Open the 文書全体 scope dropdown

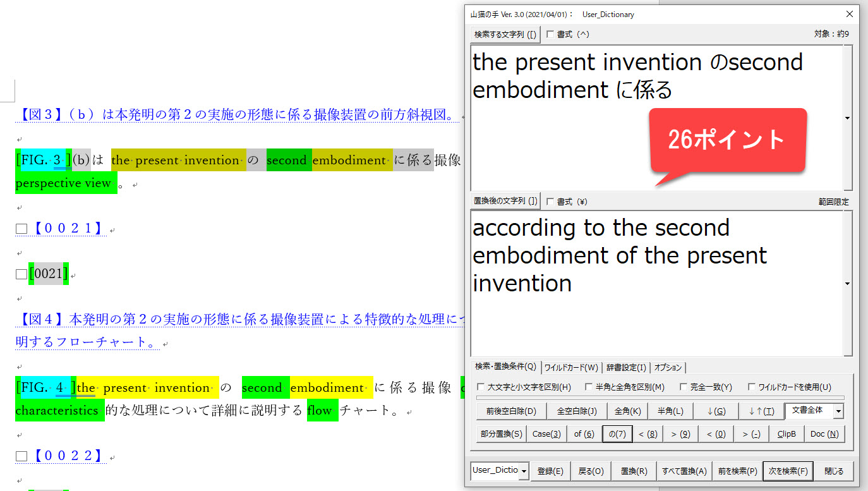(838, 411)
